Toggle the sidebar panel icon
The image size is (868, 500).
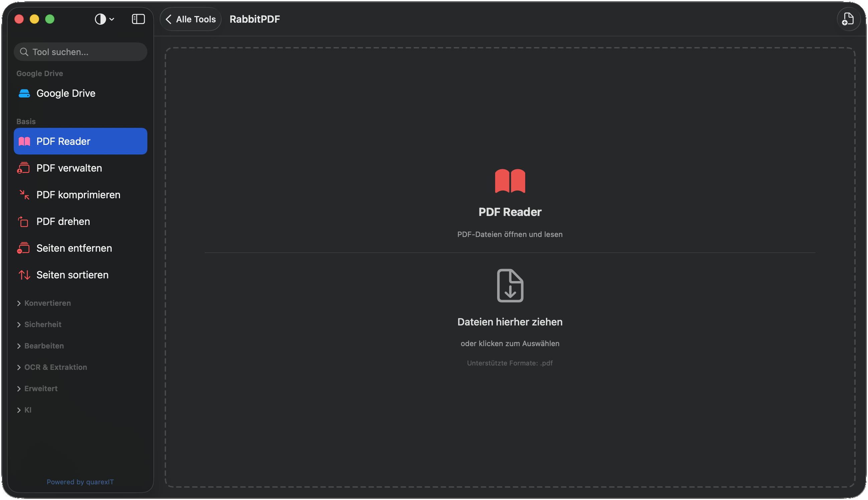point(138,19)
